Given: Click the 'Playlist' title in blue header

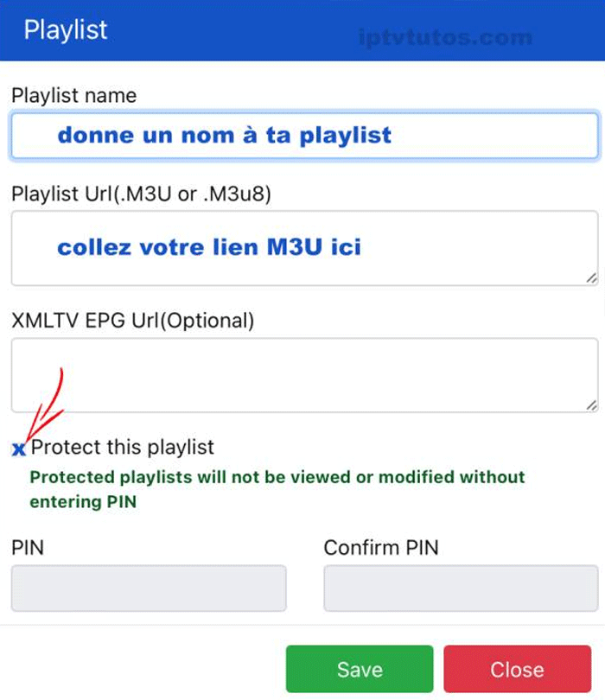Looking at the screenshot, I should 66,30.
